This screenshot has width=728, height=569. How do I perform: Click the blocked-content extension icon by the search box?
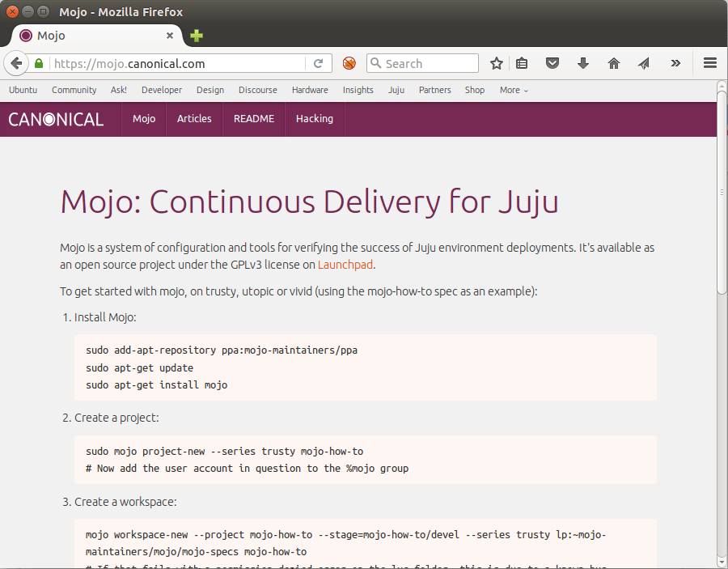click(x=349, y=63)
